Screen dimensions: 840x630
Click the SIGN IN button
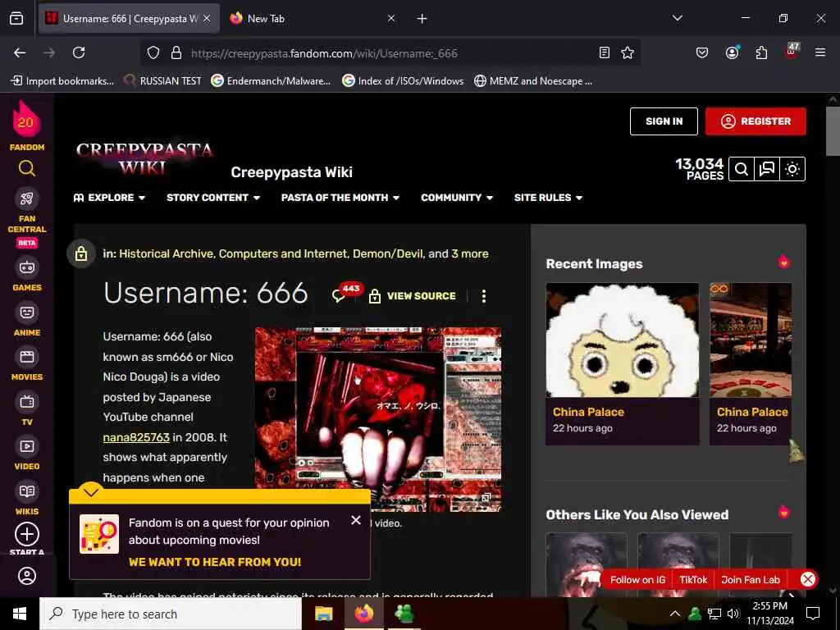click(x=664, y=121)
